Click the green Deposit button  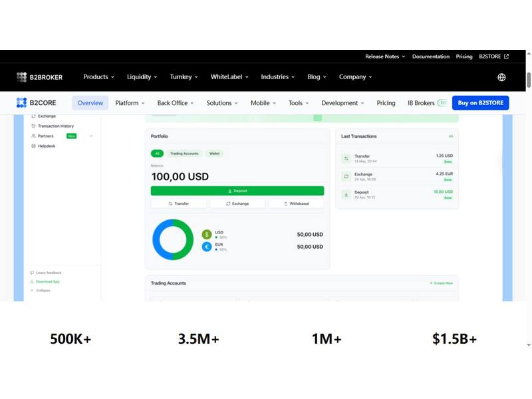coord(237,191)
